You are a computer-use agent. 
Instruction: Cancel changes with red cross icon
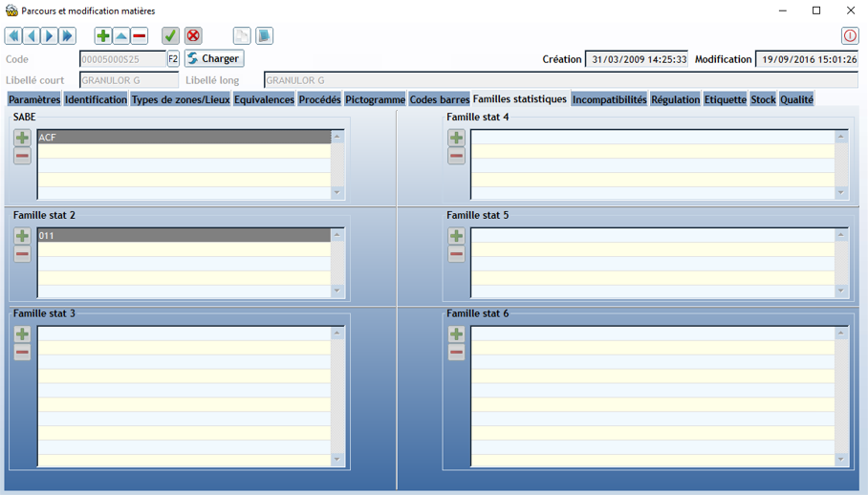193,36
